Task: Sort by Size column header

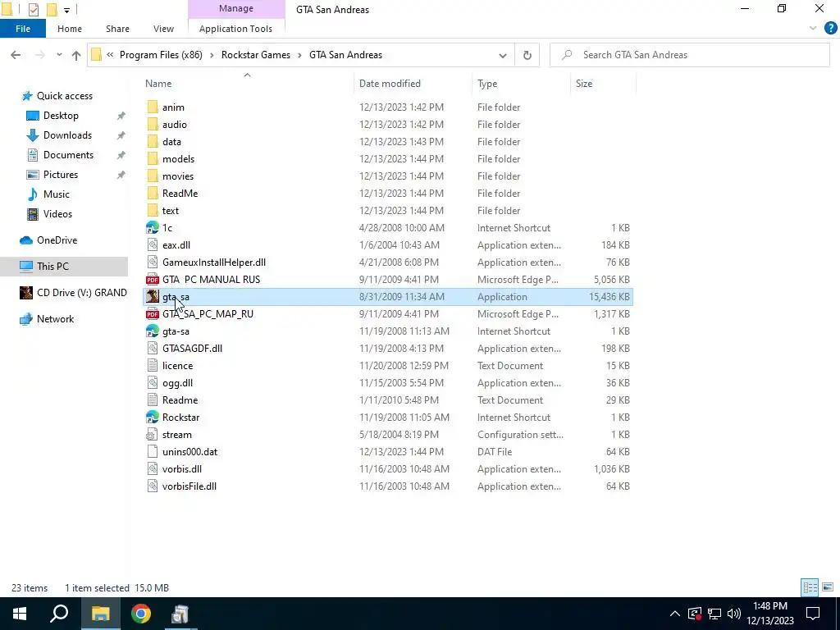Action: point(584,83)
